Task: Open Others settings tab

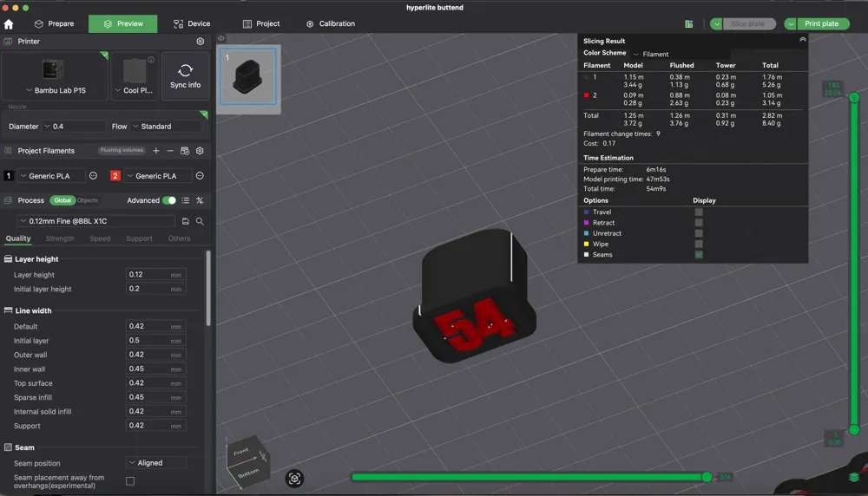Action: pos(179,238)
